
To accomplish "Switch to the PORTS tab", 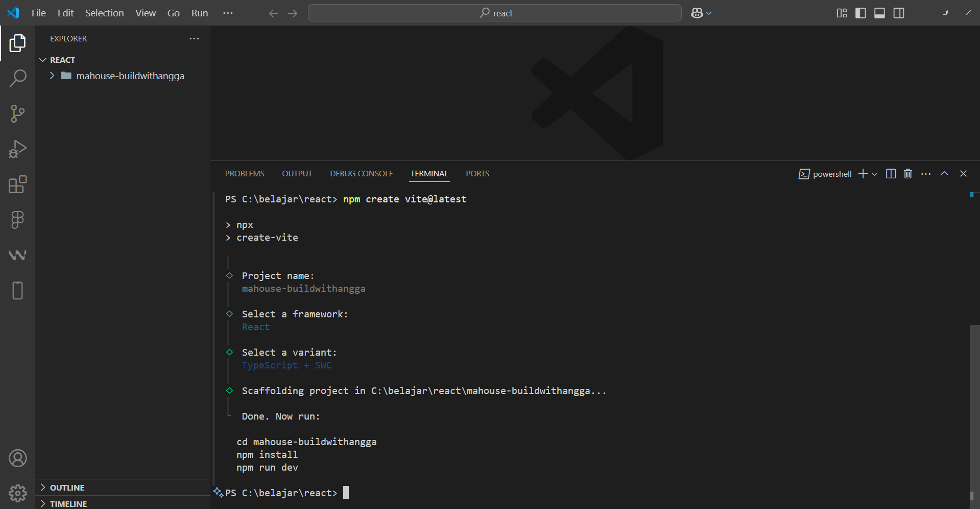I will [477, 174].
